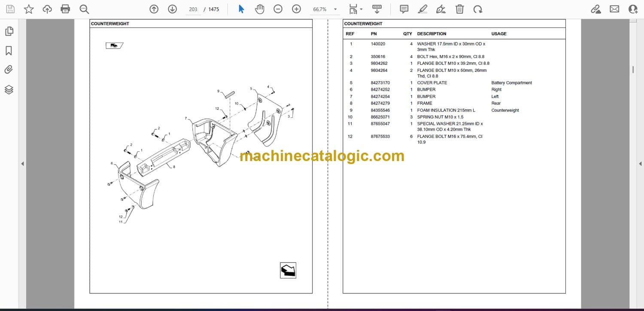Screen dimensions: 644x311
Task: Click the page number field showing 203
Action: coord(193,9)
